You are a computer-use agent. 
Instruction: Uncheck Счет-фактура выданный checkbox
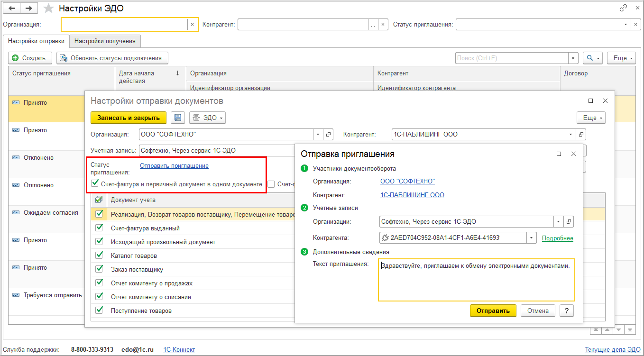pyautogui.click(x=99, y=228)
